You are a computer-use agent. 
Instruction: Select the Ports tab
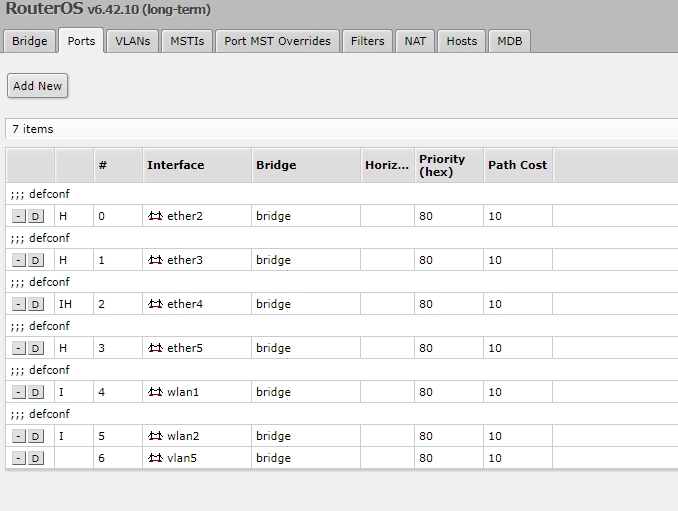click(81, 41)
